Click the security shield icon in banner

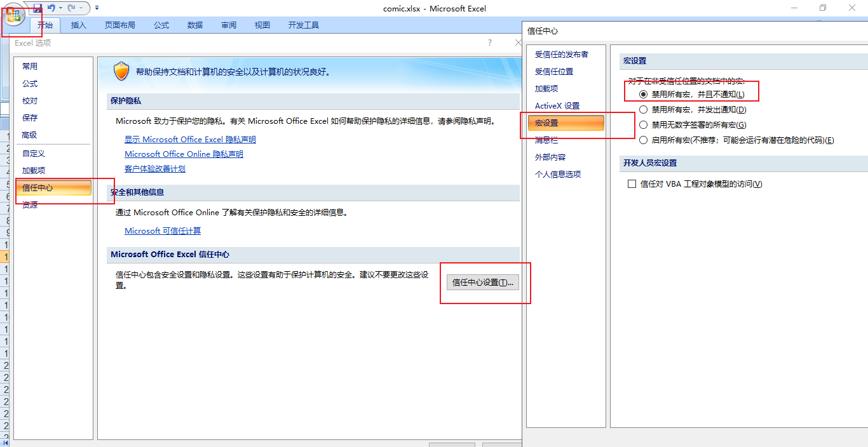pyautogui.click(x=121, y=72)
